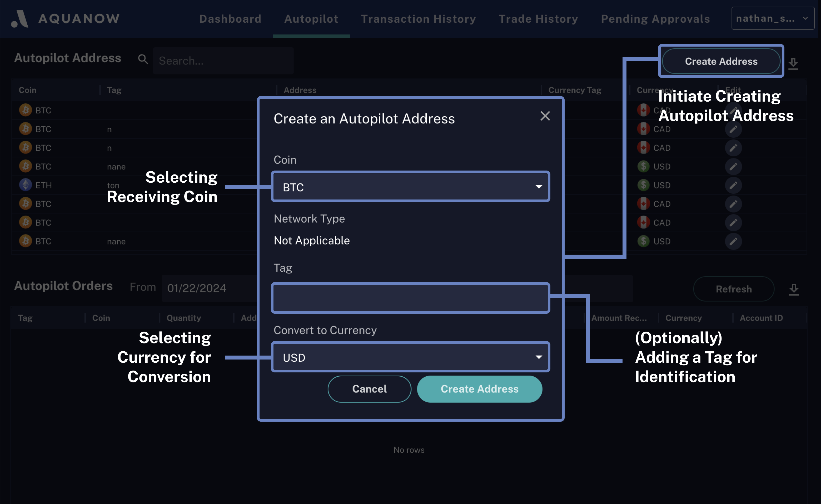
Task: Click the Refresh orders button
Action: point(733,289)
